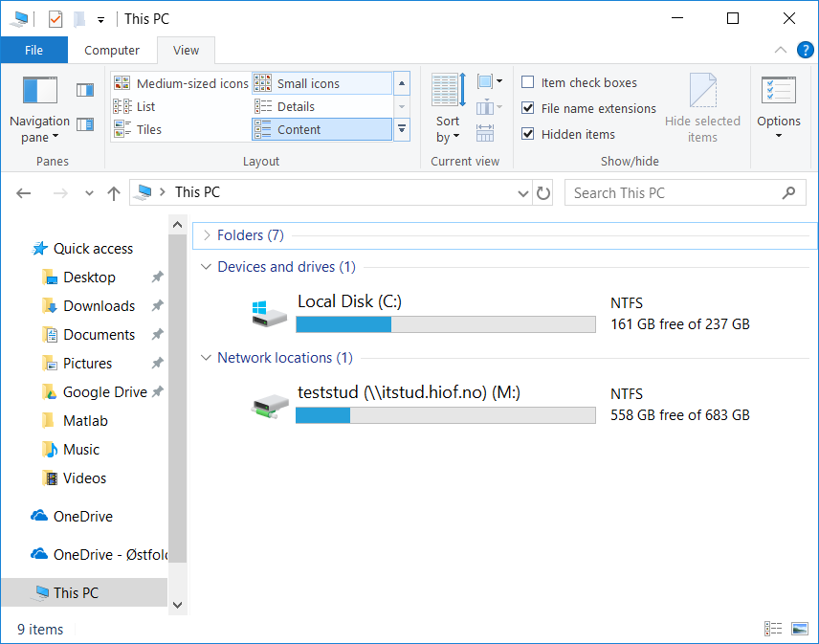The height and width of the screenshot is (644, 819).
Task: Go back with the Back arrow
Action: (24, 193)
